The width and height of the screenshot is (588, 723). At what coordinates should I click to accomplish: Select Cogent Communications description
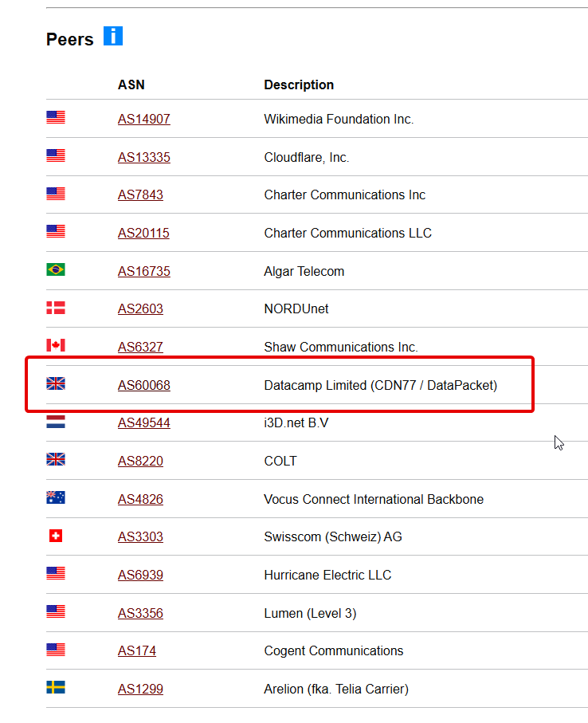coord(334,650)
